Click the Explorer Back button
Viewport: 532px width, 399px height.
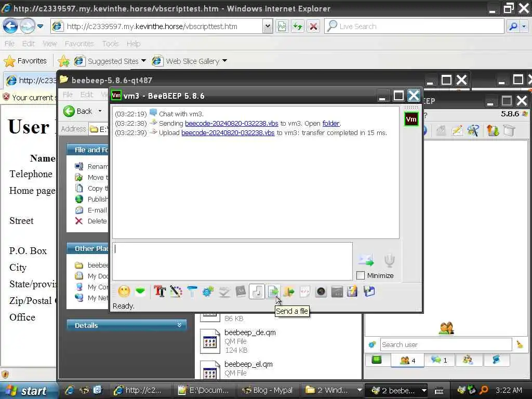(79, 111)
